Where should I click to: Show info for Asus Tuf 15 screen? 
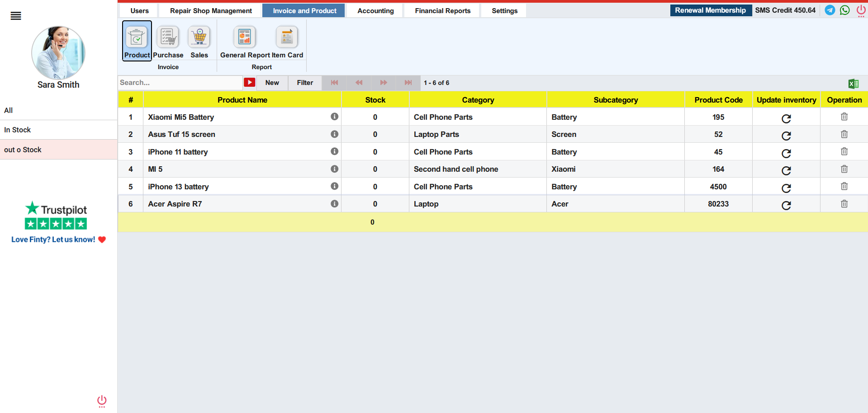(x=335, y=134)
